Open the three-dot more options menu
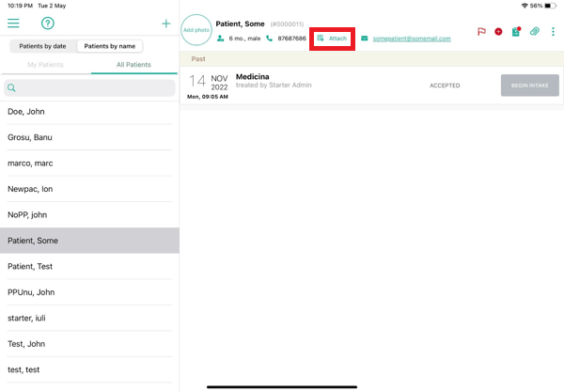The height and width of the screenshot is (392, 564). tap(553, 32)
